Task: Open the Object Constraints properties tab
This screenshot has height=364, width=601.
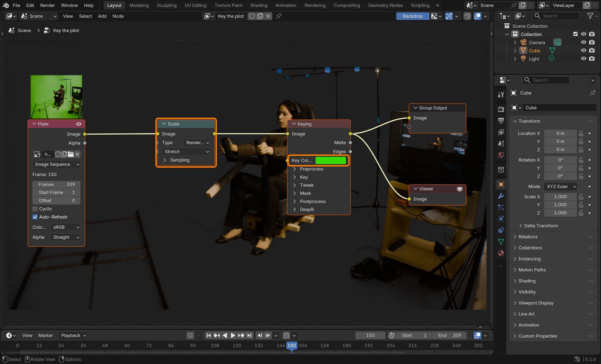Action: click(x=501, y=230)
